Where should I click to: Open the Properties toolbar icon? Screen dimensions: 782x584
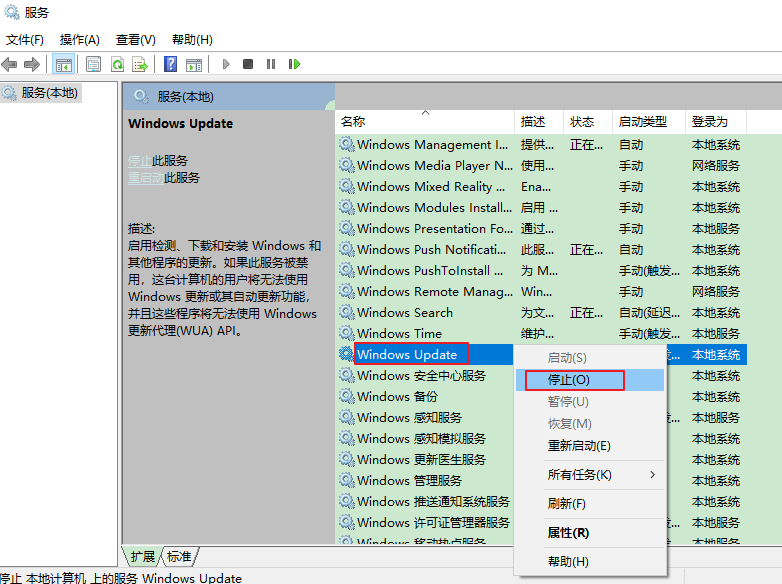click(93, 64)
